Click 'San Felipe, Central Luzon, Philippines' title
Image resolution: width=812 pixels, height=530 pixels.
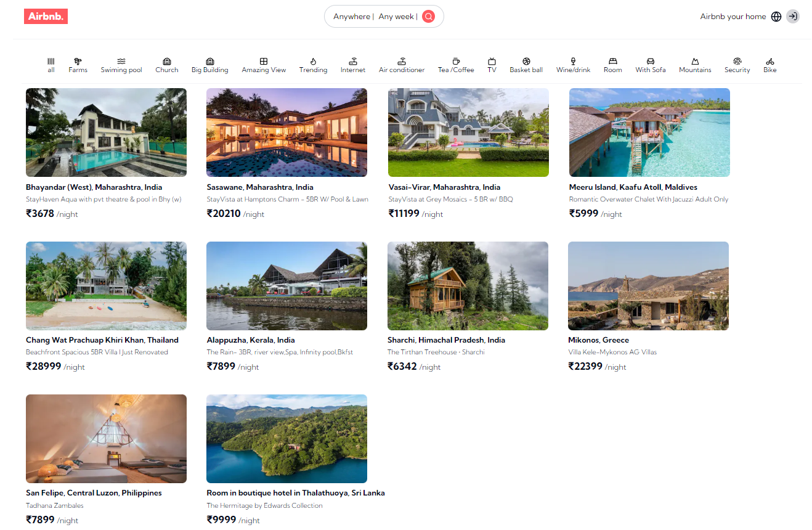click(94, 493)
